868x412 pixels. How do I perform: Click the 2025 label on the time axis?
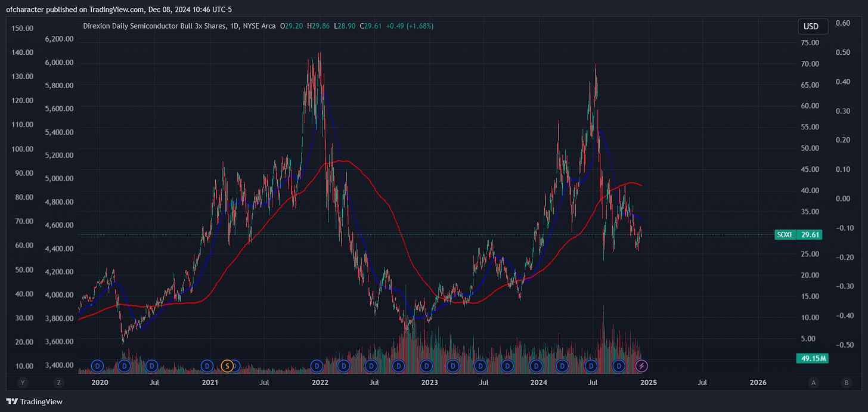[x=649, y=382]
